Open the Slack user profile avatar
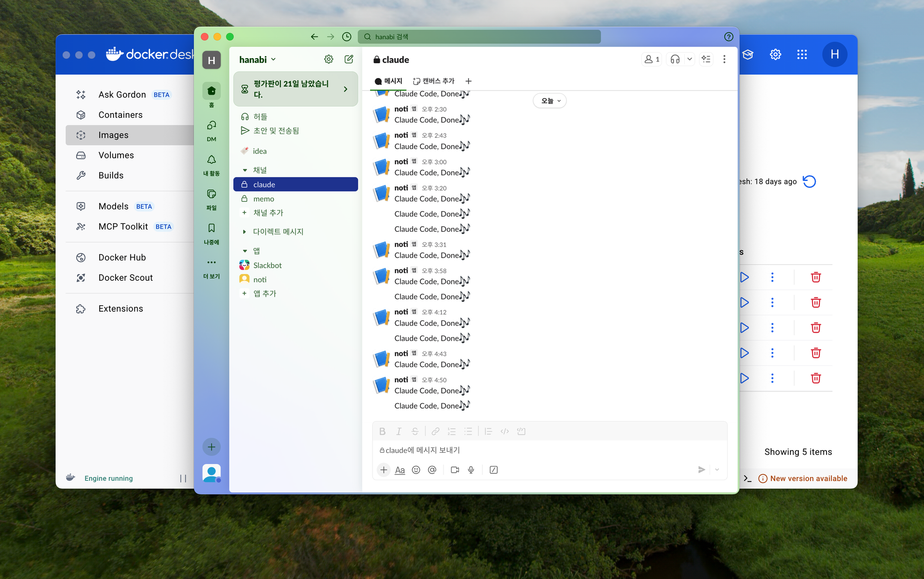The height and width of the screenshot is (579, 924). click(x=211, y=473)
